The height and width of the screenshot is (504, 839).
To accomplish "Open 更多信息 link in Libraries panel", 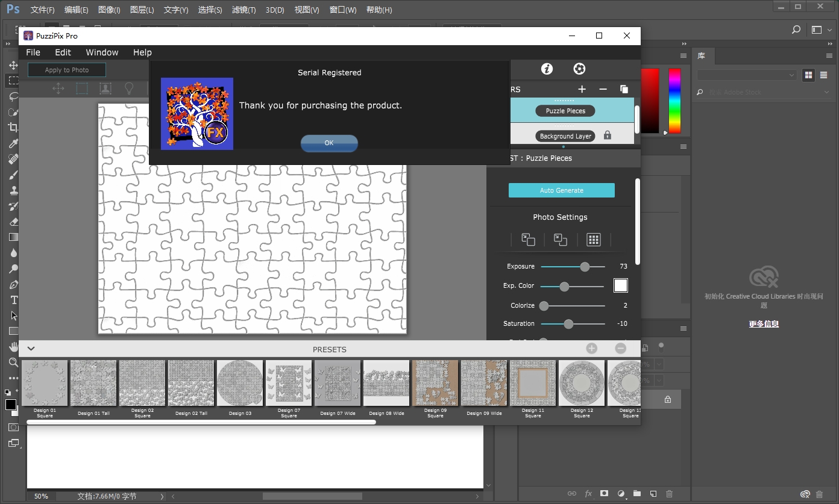I will pyautogui.click(x=764, y=324).
